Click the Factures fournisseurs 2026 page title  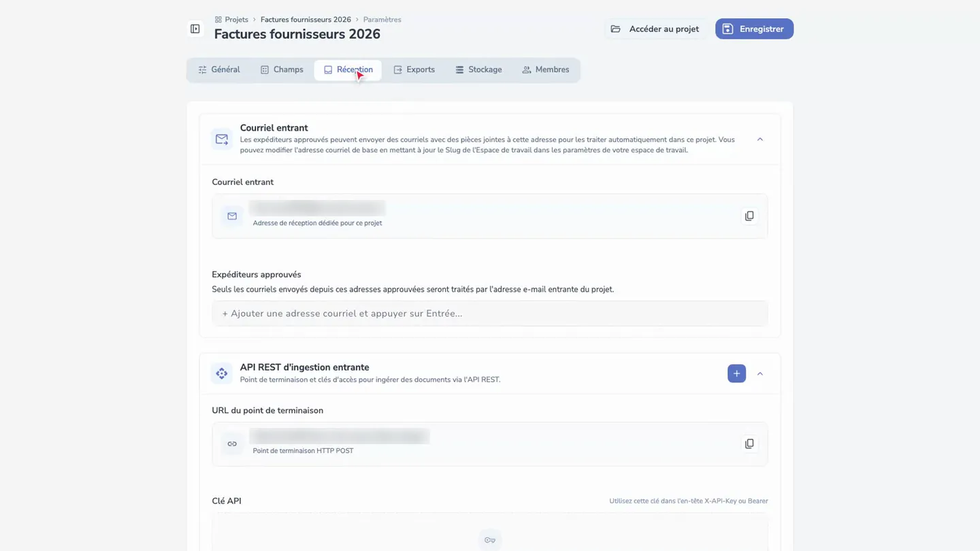[x=297, y=34]
